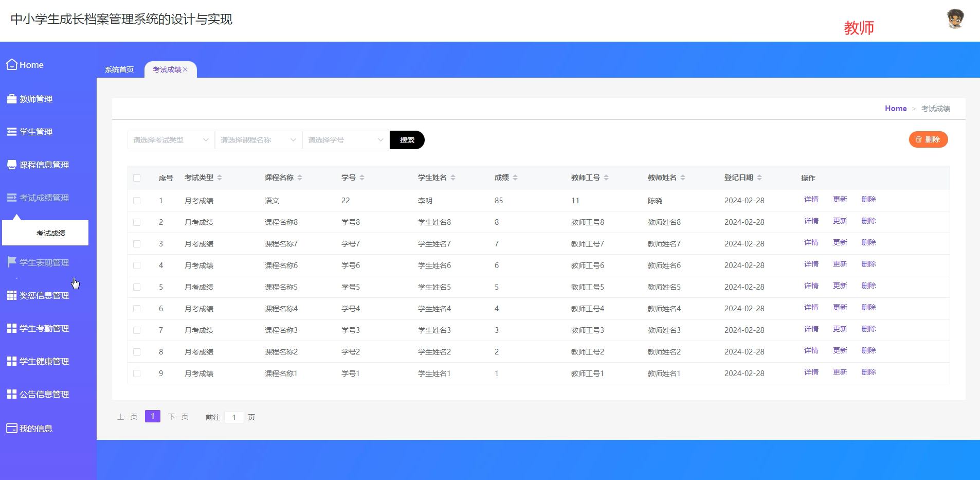980x480 pixels.
Task: Check the checkbox for row 课程名称4
Action: (x=137, y=309)
